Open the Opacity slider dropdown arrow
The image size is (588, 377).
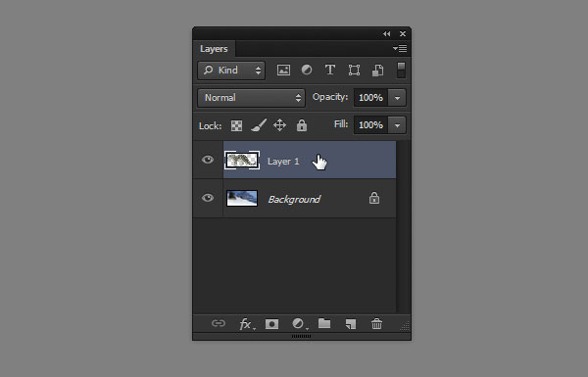coord(397,98)
